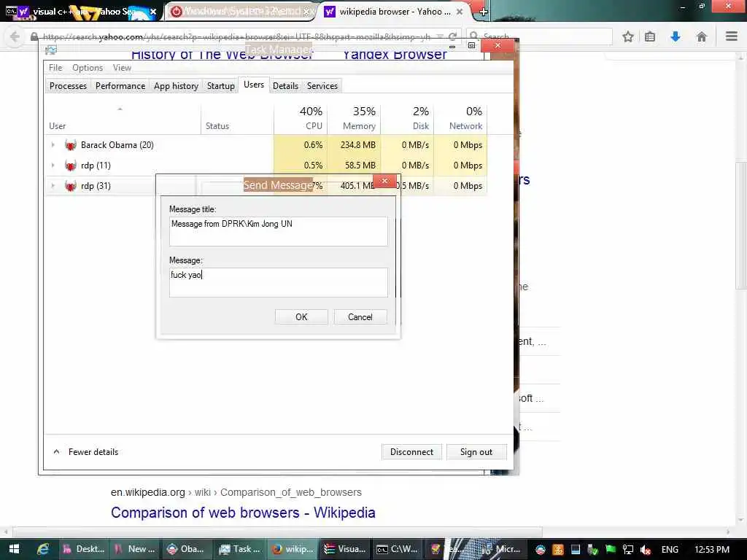Select the Users tab

click(253, 85)
